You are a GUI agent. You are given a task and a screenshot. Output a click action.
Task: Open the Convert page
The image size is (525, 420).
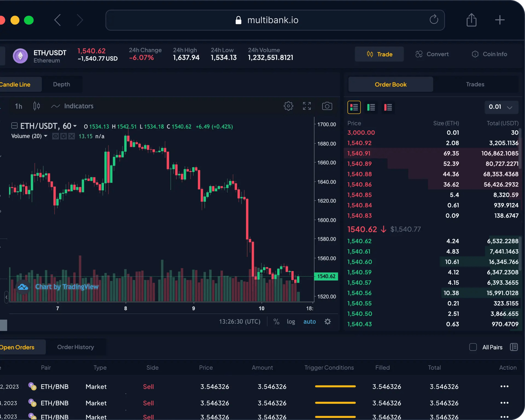click(432, 54)
